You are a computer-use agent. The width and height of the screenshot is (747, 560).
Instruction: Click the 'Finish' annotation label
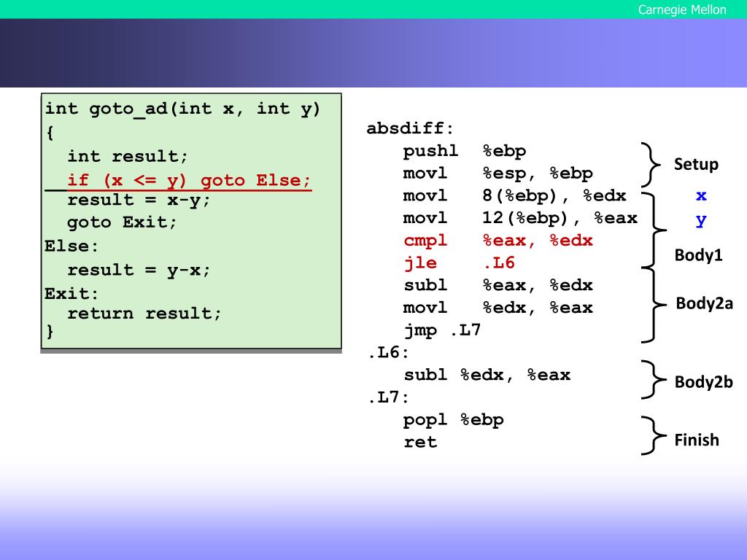point(697,440)
